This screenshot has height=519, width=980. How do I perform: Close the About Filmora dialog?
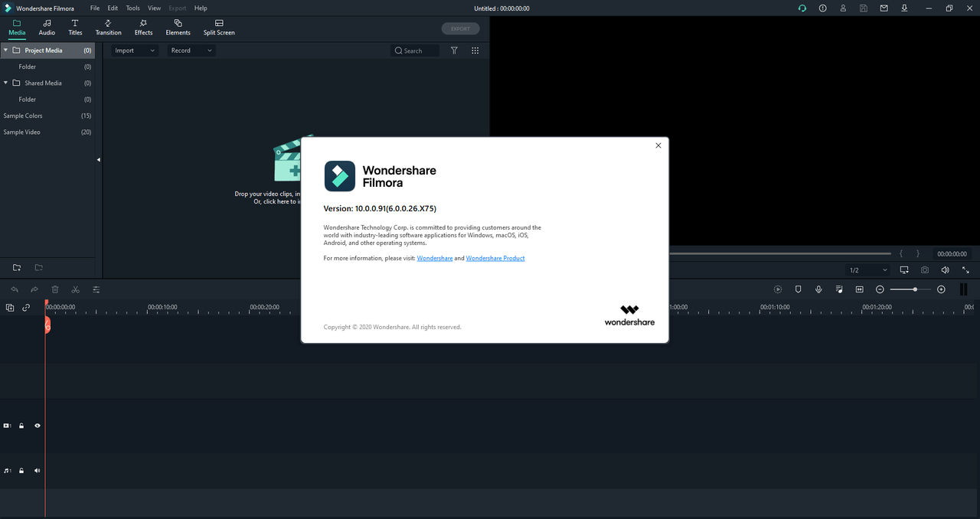pyautogui.click(x=658, y=145)
